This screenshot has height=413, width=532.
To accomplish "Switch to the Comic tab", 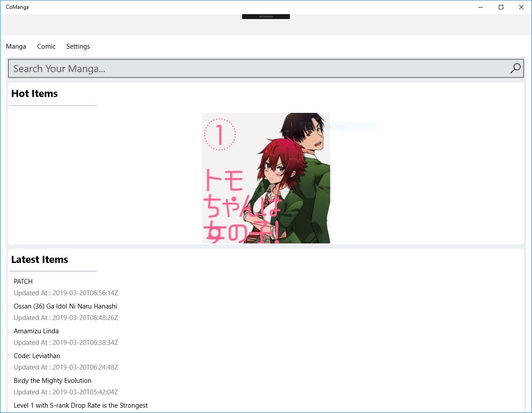I will (46, 46).
